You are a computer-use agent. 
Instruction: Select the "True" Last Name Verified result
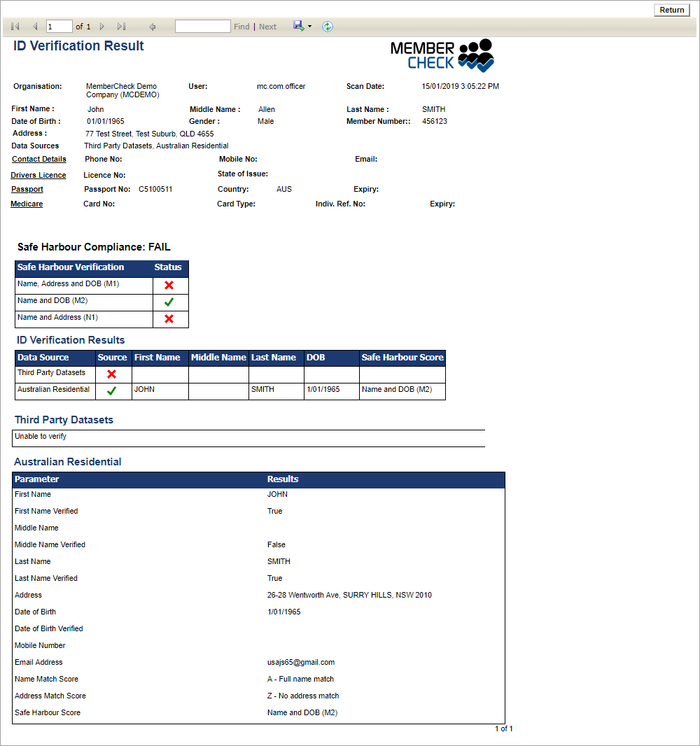[275, 578]
